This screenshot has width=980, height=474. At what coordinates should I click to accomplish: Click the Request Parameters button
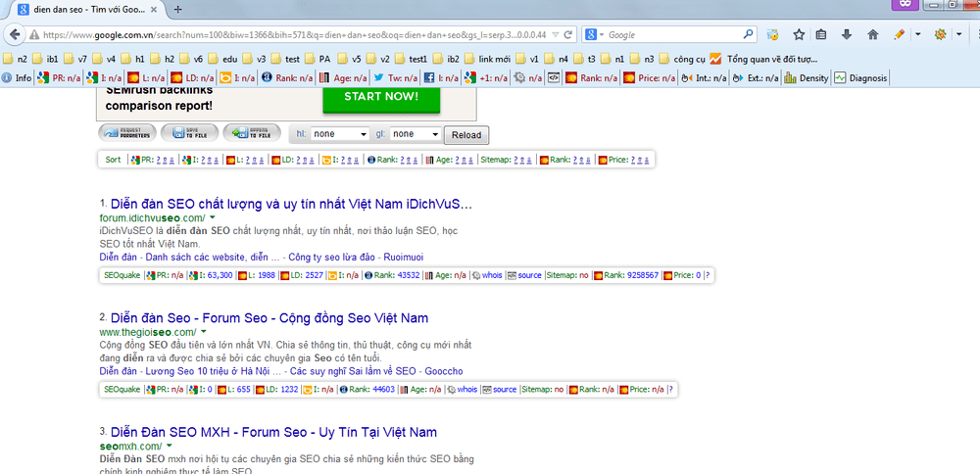(126, 133)
